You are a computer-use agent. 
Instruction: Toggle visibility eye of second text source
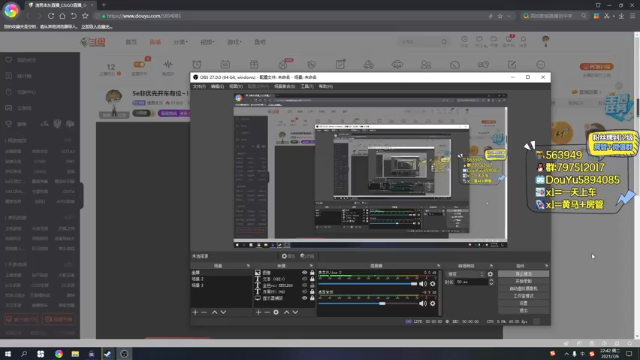304,279
